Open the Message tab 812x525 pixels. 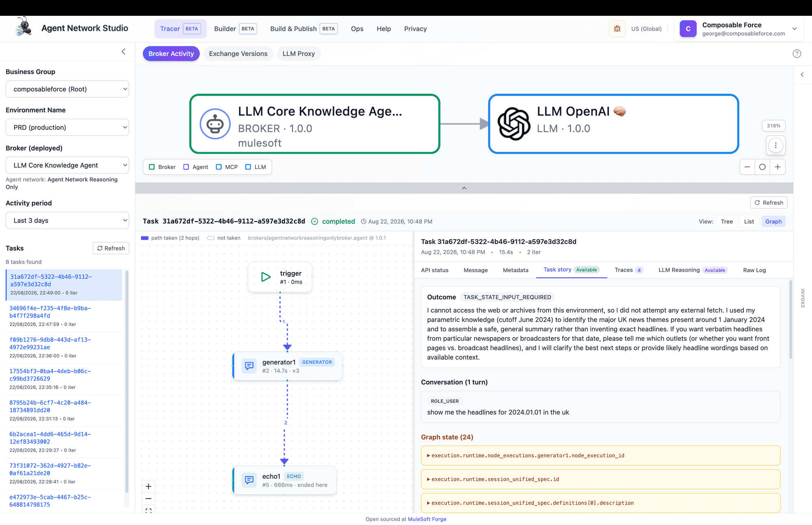pyautogui.click(x=476, y=270)
